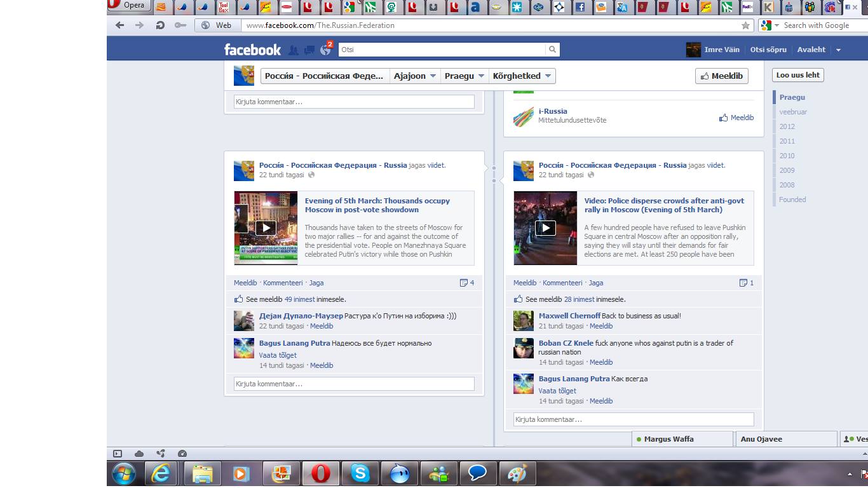Open the Ajajoon dropdown
This screenshot has height=488, width=868.
tap(414, 76)
